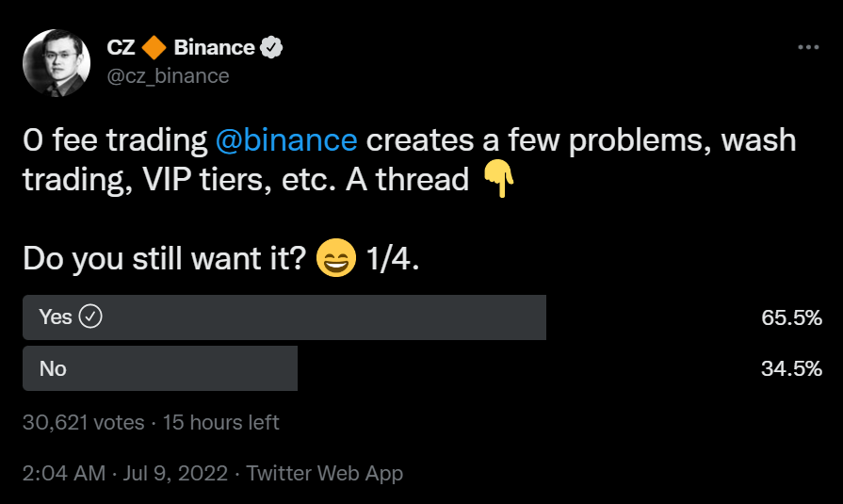Click the checkmark icon beside Yes
Viewport: 843px width, 504px height.
click(x=90, y=317)
